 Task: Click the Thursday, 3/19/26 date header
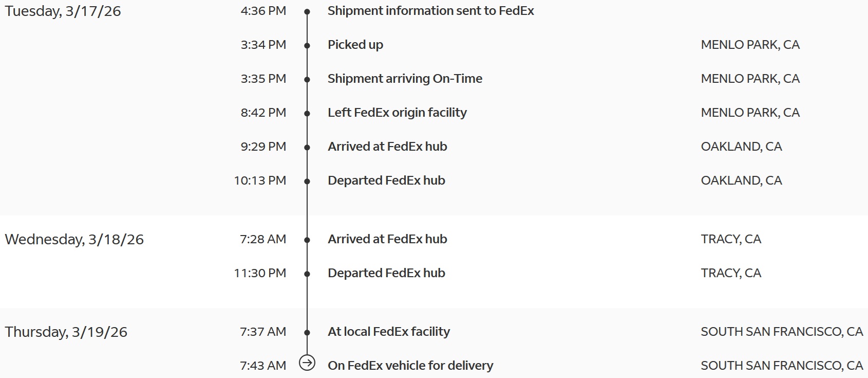(x=66, y=332)
